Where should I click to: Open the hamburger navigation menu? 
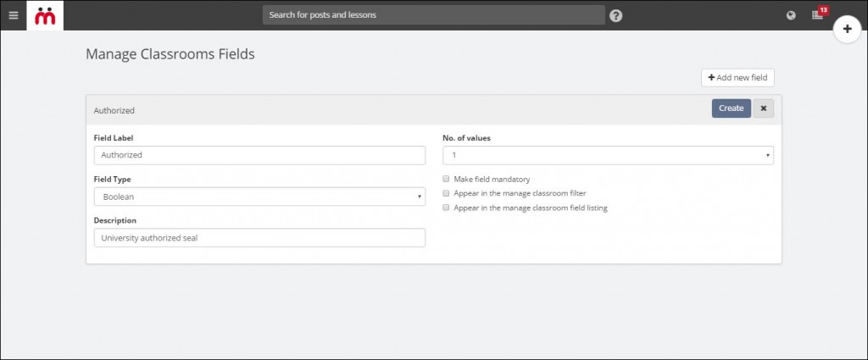pyautogui.click(x=14, y=15)
